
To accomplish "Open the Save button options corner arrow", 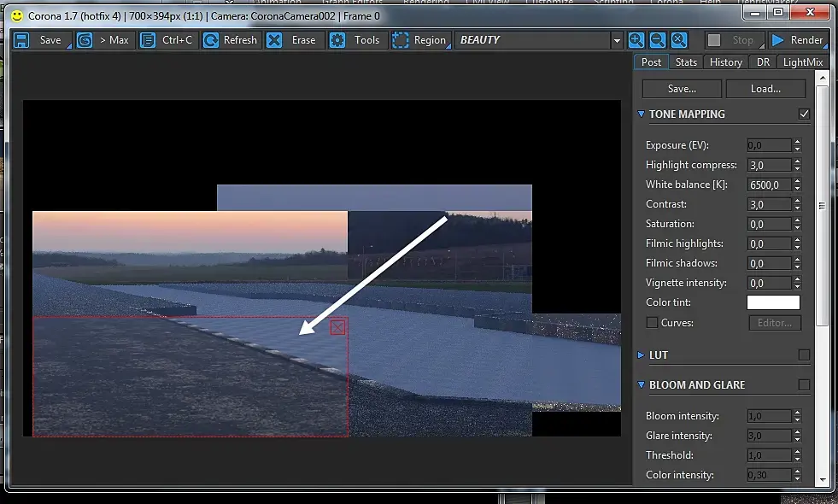I will 69,46.
